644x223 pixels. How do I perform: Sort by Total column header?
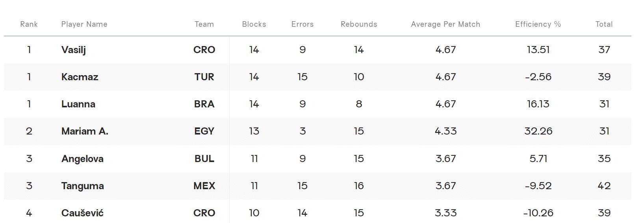tap(604, 24)
